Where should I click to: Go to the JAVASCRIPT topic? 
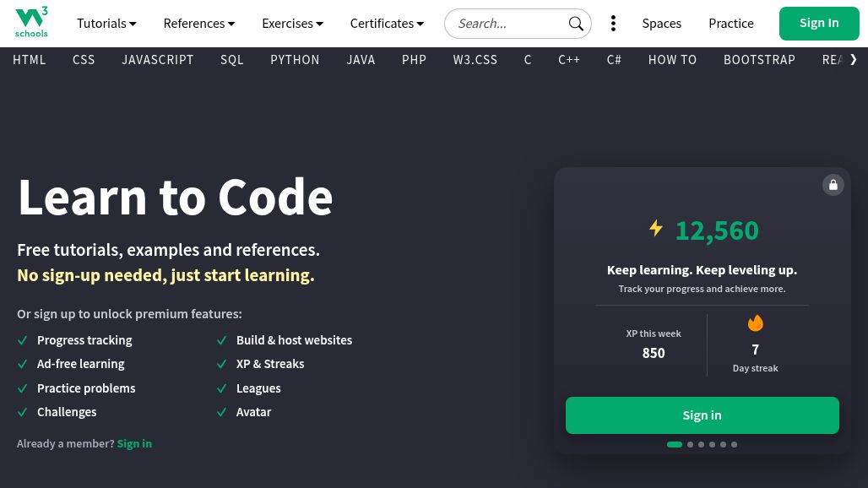158,60
